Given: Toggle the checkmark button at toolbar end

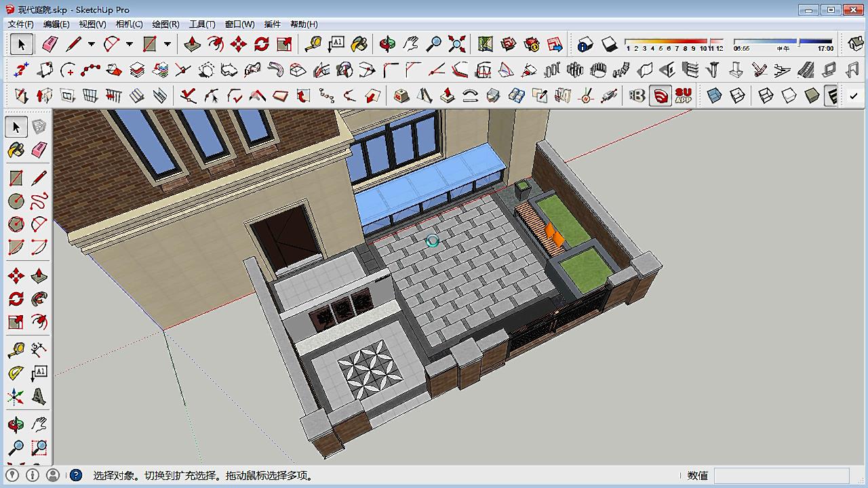Looking at the screenshot, I should [x=853, y=96].
